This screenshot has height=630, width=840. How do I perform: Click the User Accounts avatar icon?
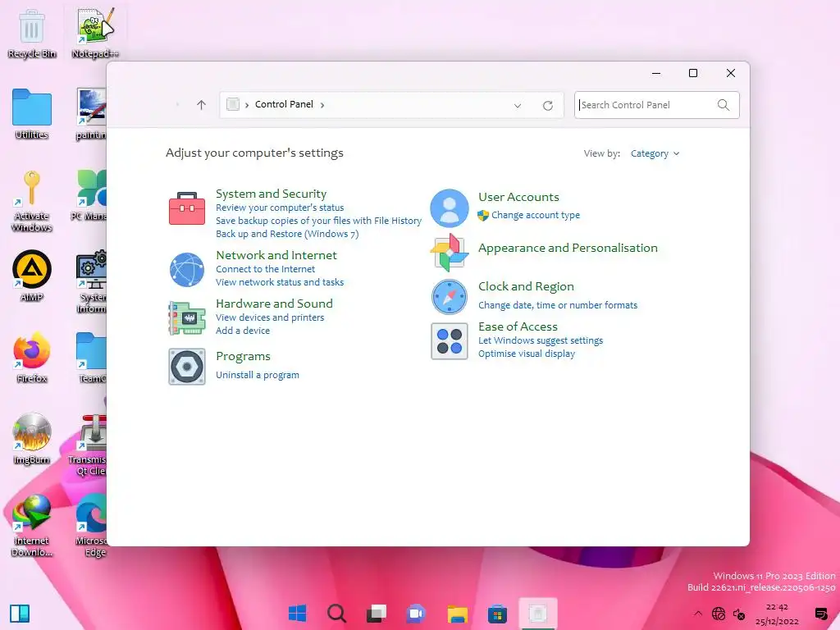pyautogui.click(x=450, y=208)
